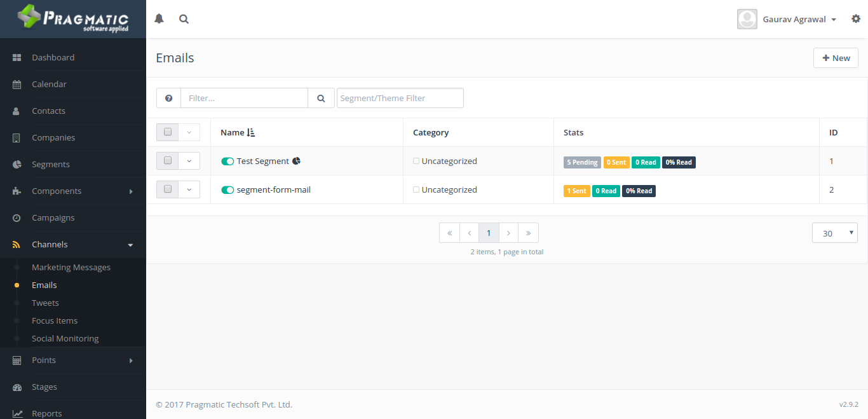This screenshot has height=419, width=868.
Task: Toggle the published switch for segment-form-mail
Action: 227,190
